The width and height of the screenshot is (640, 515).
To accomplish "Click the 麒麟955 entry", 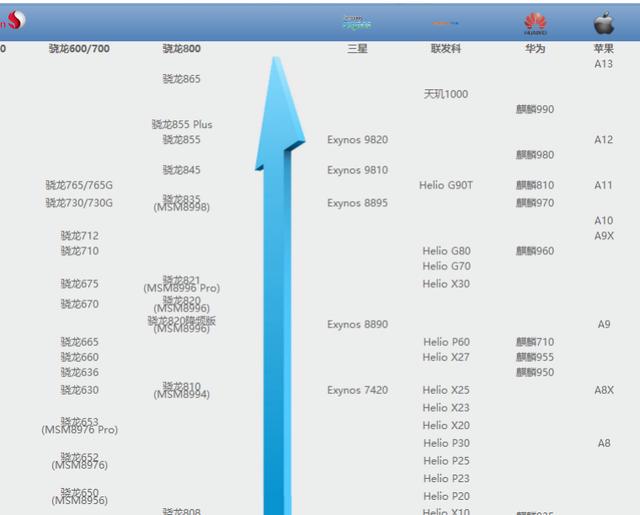I will click(x=535, y=357).
